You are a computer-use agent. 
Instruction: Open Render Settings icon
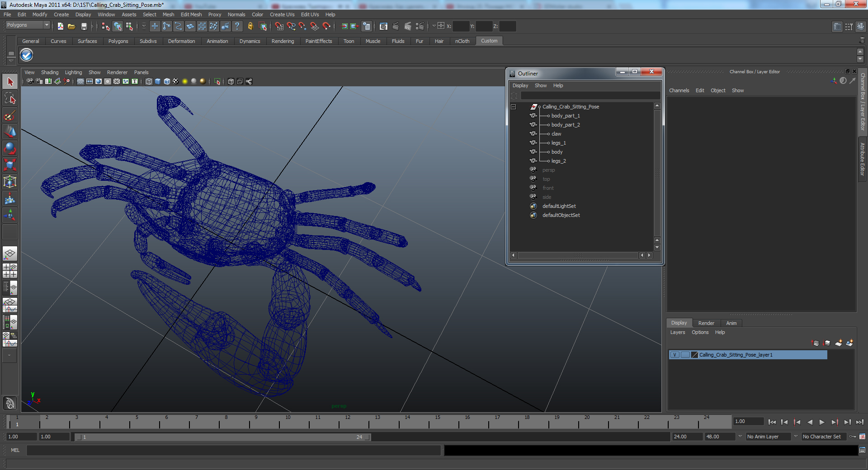click(x=420, y=26)
